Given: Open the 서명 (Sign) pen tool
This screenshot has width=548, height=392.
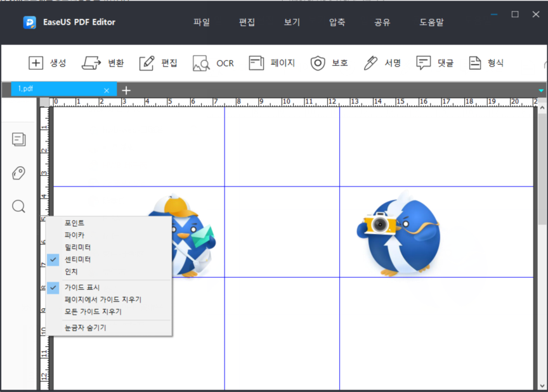Looking at the screenshot, I should [370, 63].
